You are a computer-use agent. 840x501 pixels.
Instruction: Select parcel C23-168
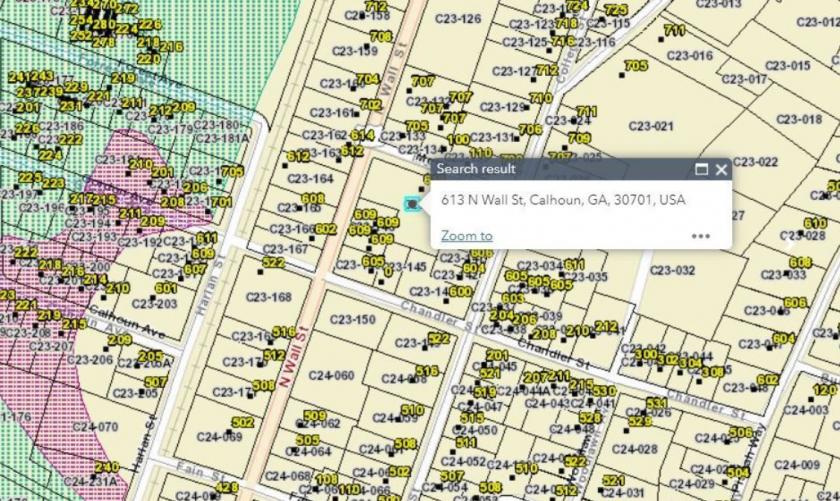[x=269, y=297]
